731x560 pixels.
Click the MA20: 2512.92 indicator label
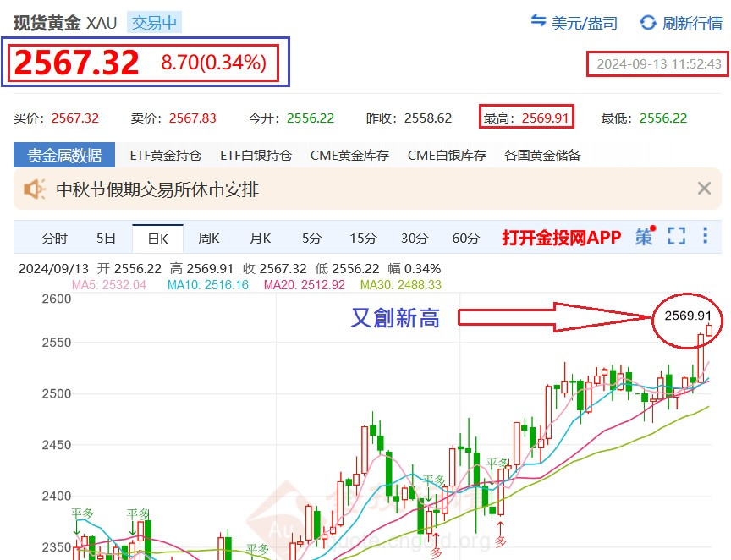305,285
